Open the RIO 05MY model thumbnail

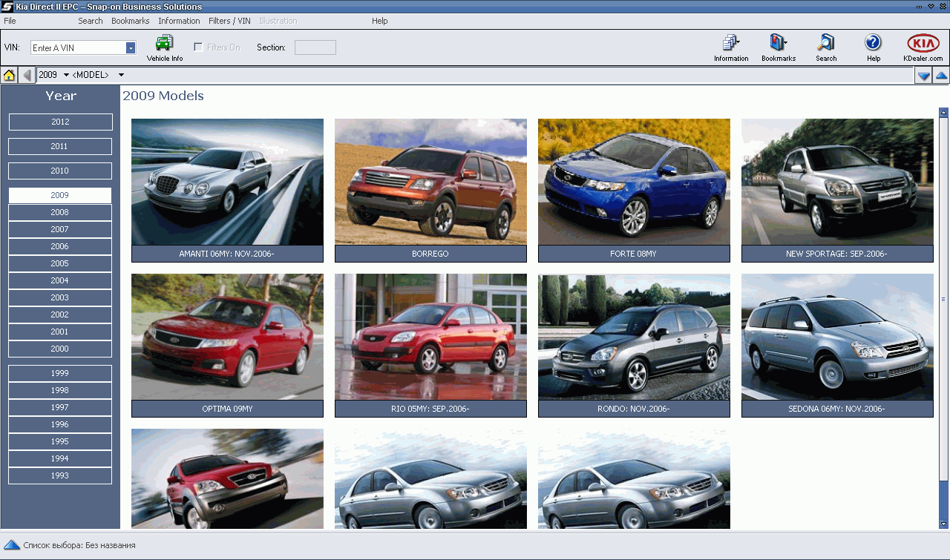[430, 337]
